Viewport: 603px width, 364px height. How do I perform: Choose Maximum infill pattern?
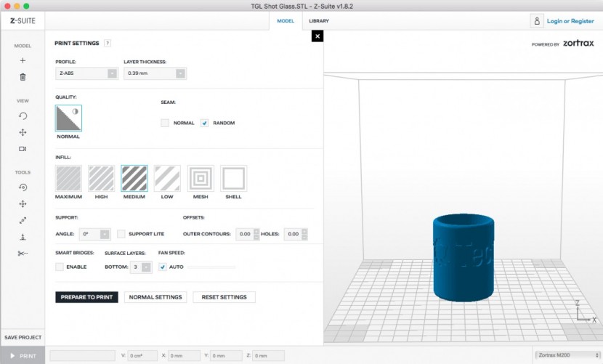pyautogui.click(x=68, y=178)
